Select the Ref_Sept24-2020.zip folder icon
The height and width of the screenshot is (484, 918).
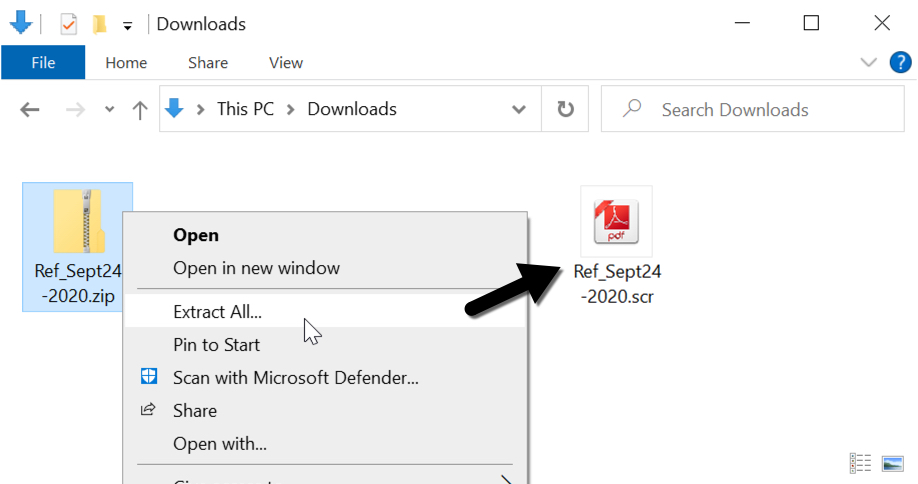78,221
